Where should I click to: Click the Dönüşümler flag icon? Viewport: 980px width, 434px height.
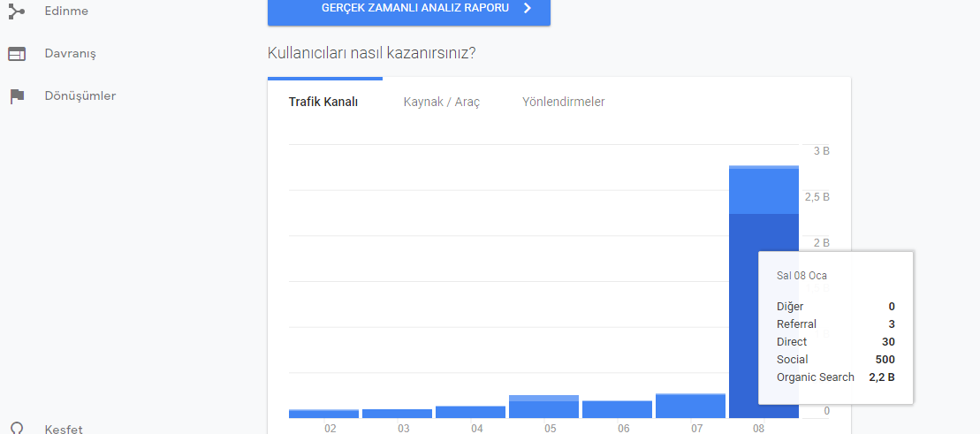click(17, 96)
